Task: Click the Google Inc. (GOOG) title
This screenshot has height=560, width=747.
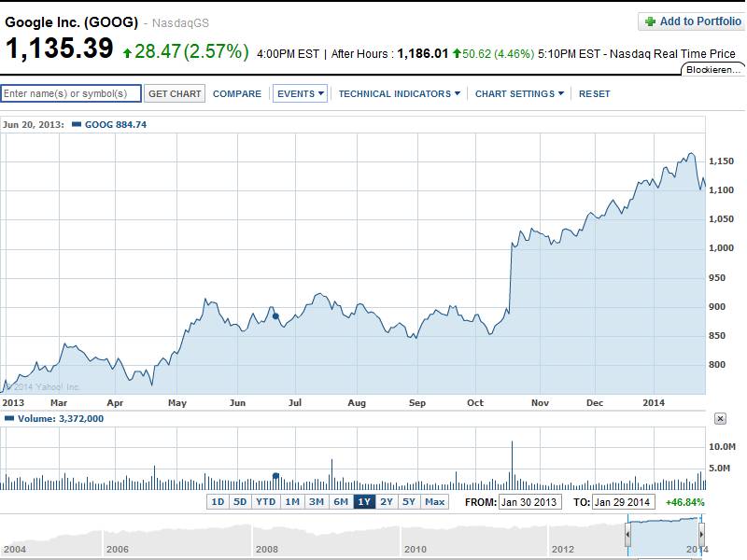Action: pyautogui.click(x=72, y=22)
